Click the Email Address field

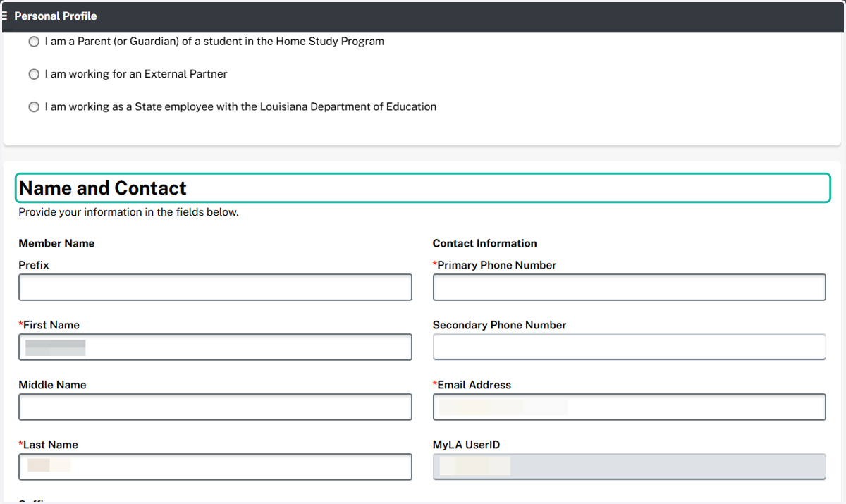(629, 407)
